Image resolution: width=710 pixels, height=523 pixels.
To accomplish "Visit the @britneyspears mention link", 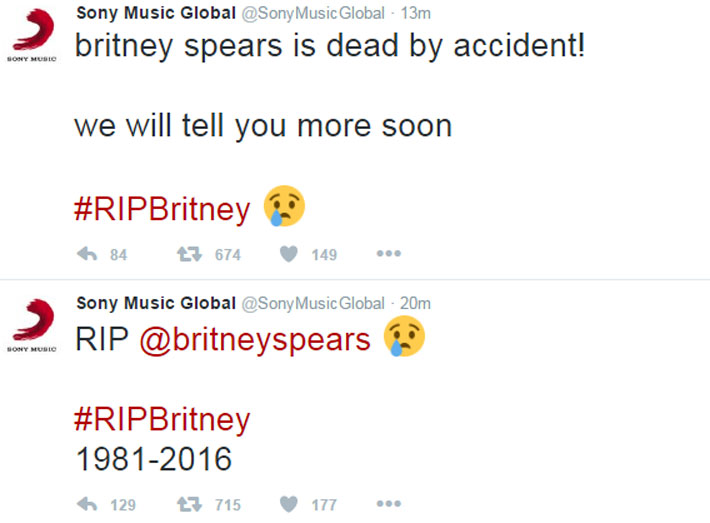I will tap(255, 339).
